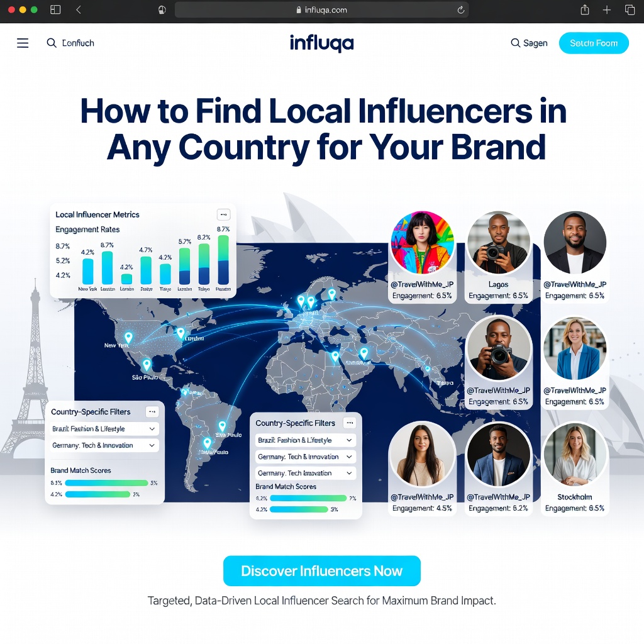Expand the Germany: Tech Innovation filter dropdown
Screen dimensions: 644x644
305,473
